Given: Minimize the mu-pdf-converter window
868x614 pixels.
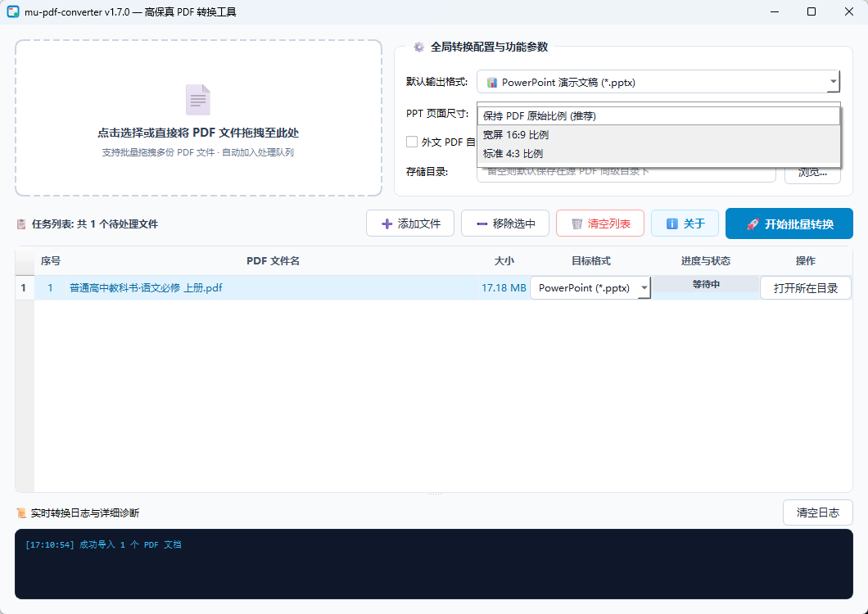Looking at the screenshot, I should click(x=774, y=11).
